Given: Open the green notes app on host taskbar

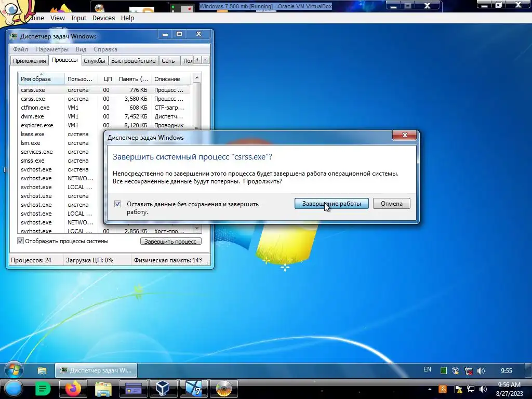Looking at the screenshot, I should pos(43,389).
